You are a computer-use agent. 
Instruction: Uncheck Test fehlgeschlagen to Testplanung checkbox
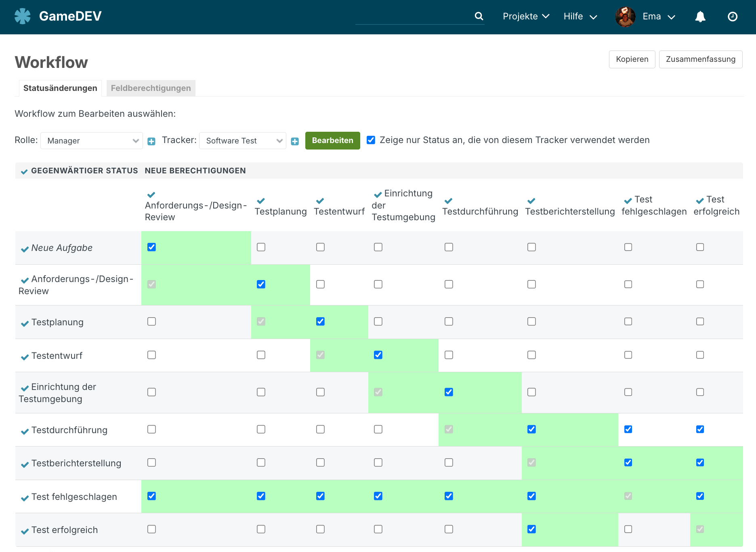pyautogui.click(x=261, y=496)
